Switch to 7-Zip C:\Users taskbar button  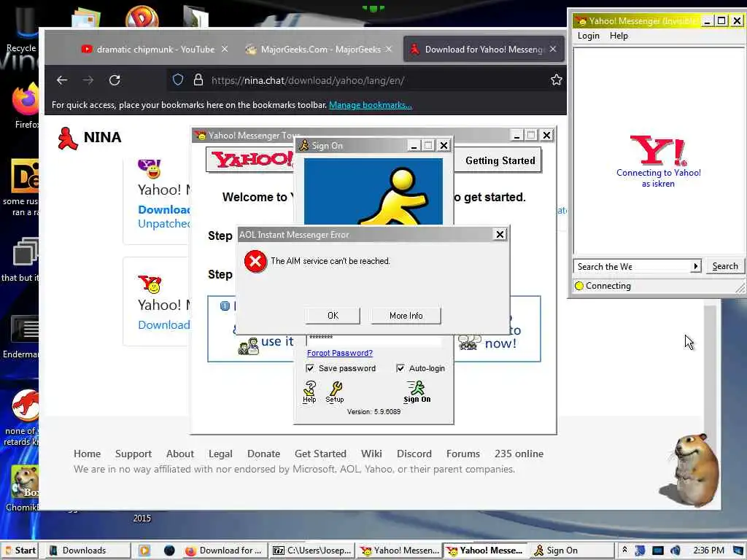312,551
